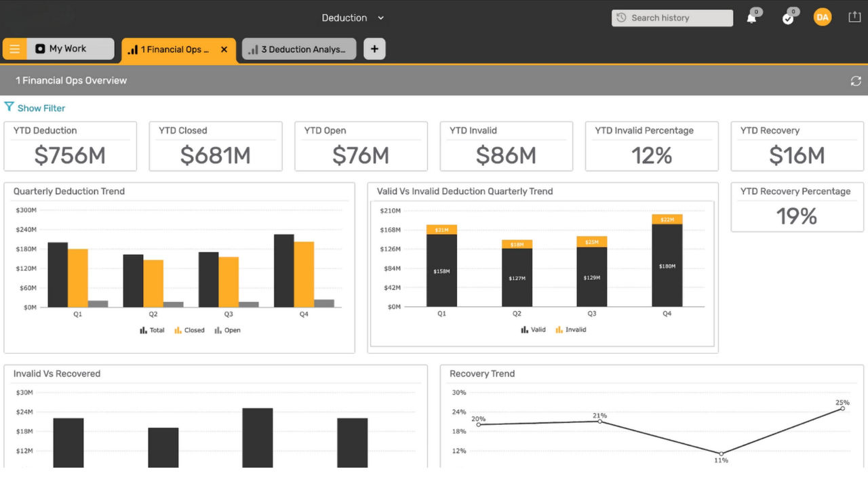Image resolution: width=868 pixels, height=488 pixels.
Task: Refresh the Financial Ops Overview dashboard
Action: (855, 81)
